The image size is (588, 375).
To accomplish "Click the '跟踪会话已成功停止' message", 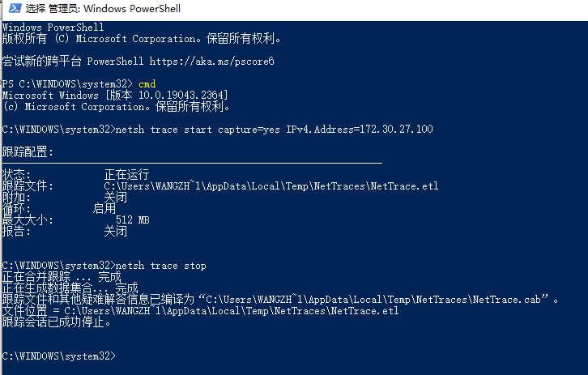I will [x=57, y=322].
